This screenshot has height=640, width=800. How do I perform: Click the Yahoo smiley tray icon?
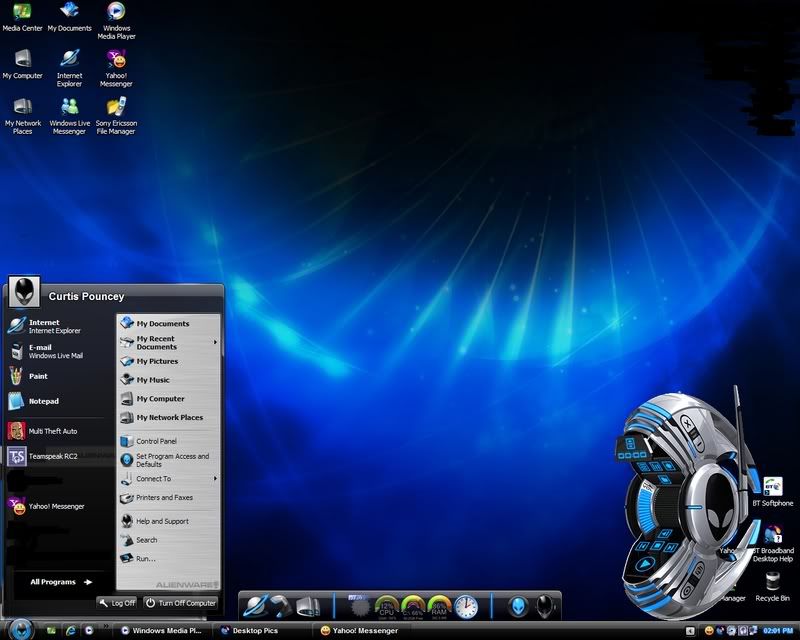point(709,631)
